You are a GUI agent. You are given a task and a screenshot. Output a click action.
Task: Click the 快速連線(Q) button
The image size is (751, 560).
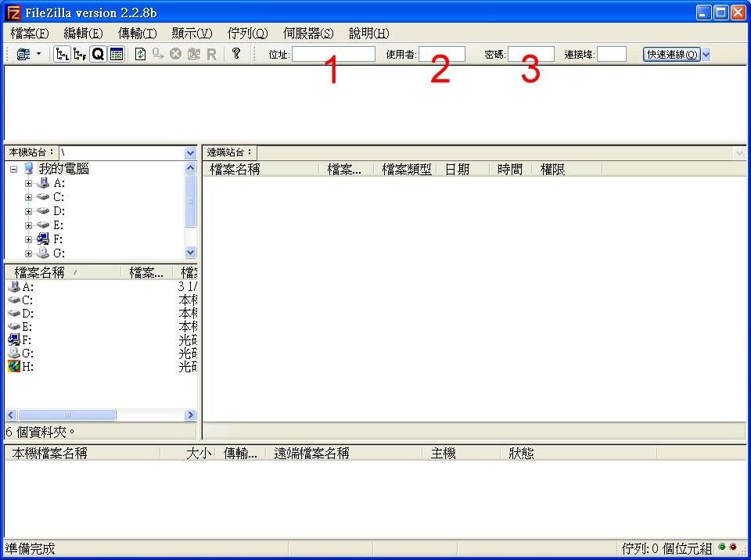point(671,55)
